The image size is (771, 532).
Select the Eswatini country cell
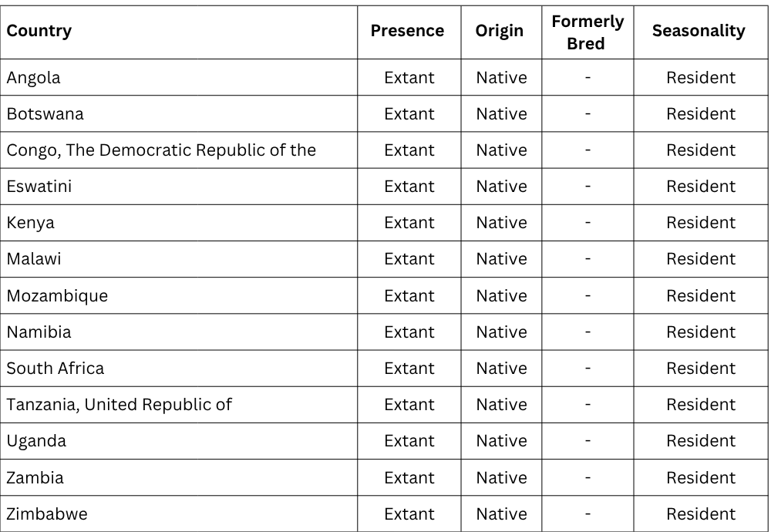(39, 187)
